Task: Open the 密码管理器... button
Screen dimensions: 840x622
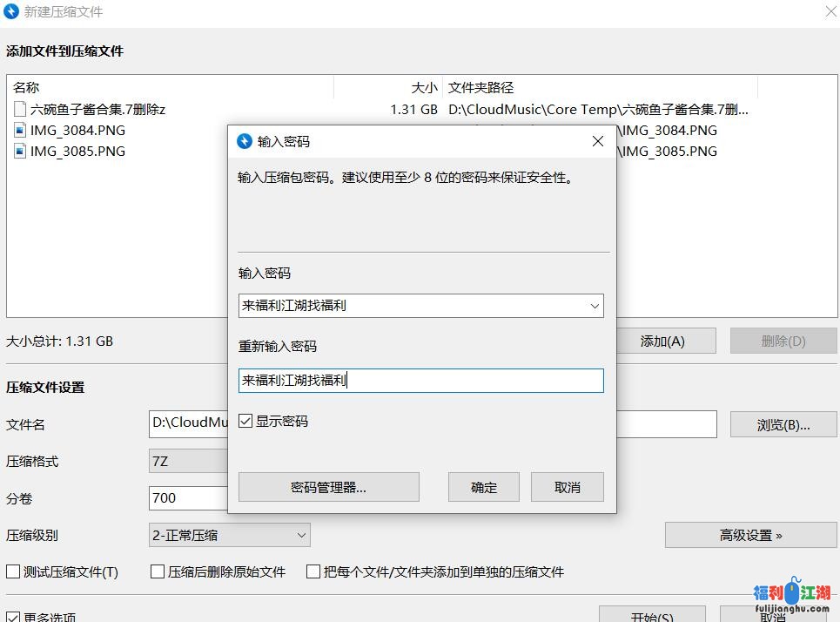Action: click(x=328, y=488)
